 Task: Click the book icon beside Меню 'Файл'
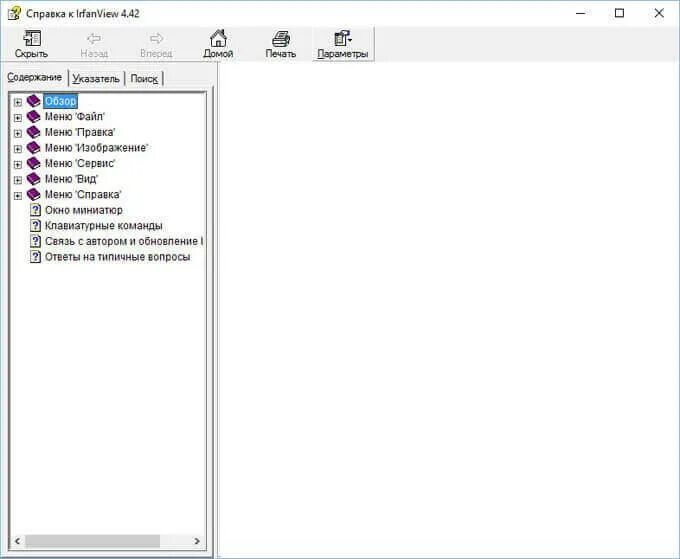pyautogui.click(x=33, y=117)
